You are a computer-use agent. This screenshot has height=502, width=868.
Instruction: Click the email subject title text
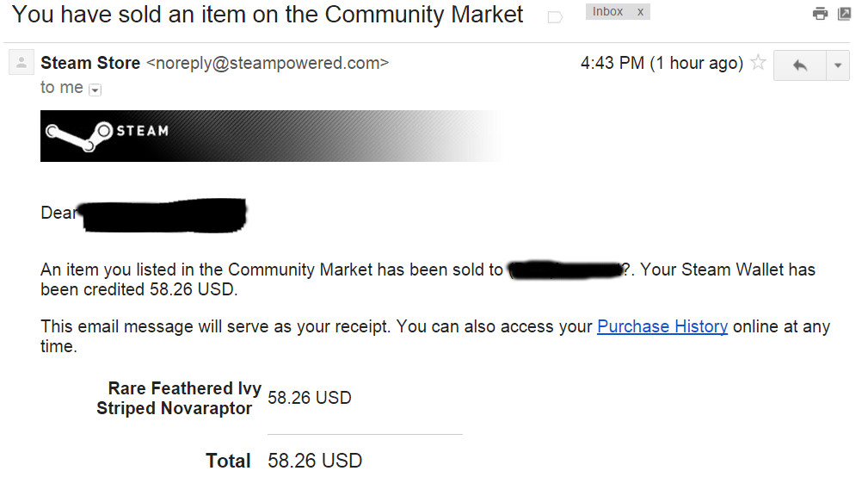pos(268,15)
